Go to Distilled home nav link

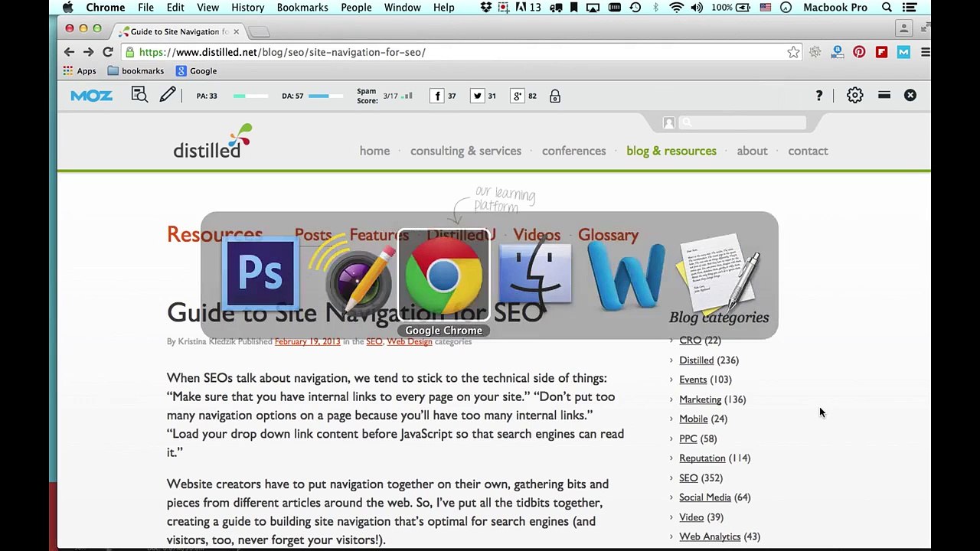click(x=374, y=151)
